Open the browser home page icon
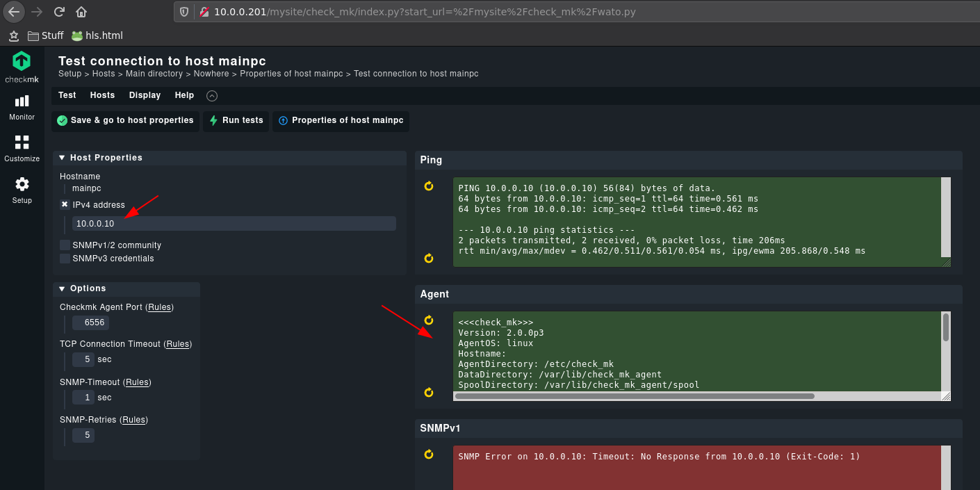This screenshot has width=980, height=490. 81,12
